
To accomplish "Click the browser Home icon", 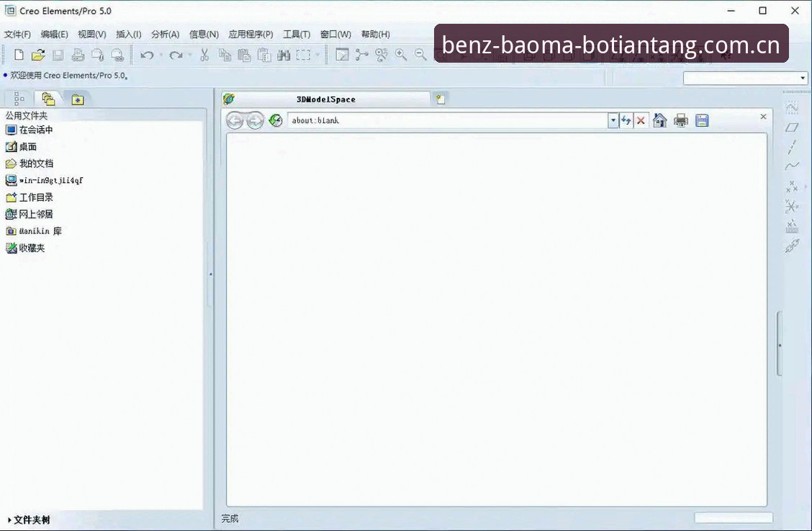I will [x=659, y=120].
